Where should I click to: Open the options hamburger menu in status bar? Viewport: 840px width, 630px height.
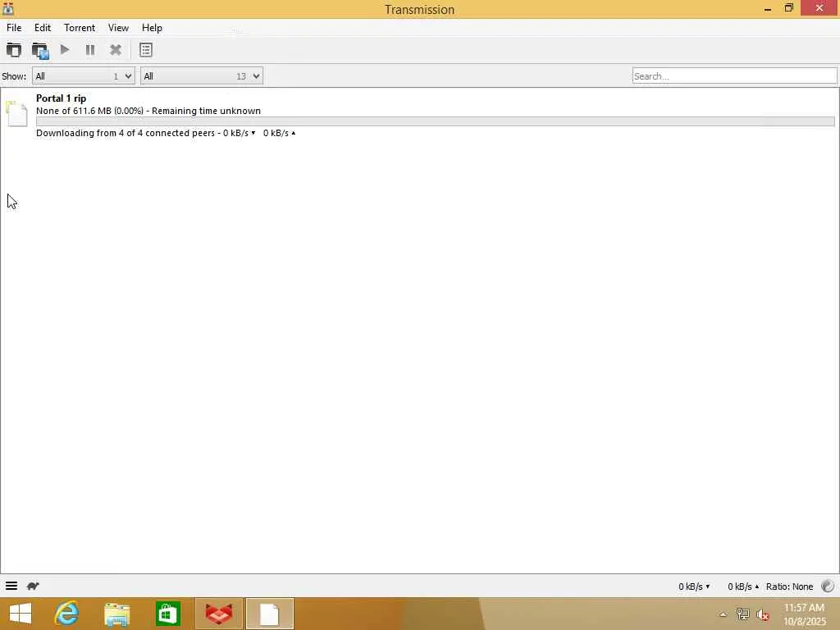coord(11,586)
